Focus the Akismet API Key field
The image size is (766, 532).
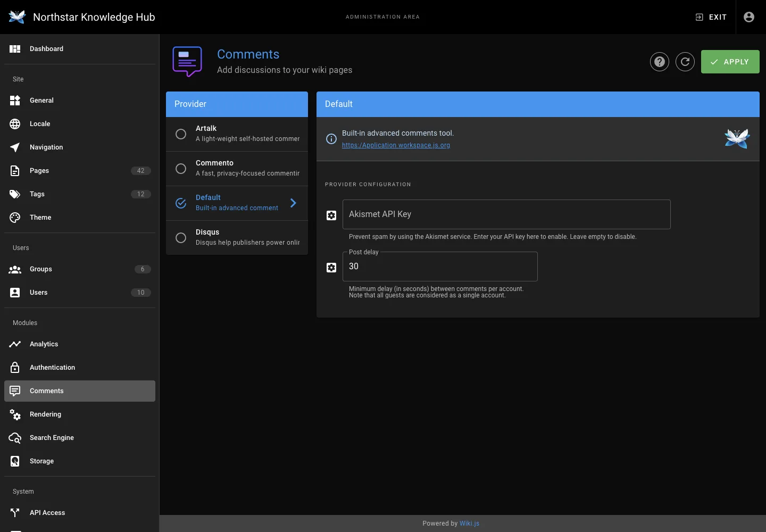506,214
